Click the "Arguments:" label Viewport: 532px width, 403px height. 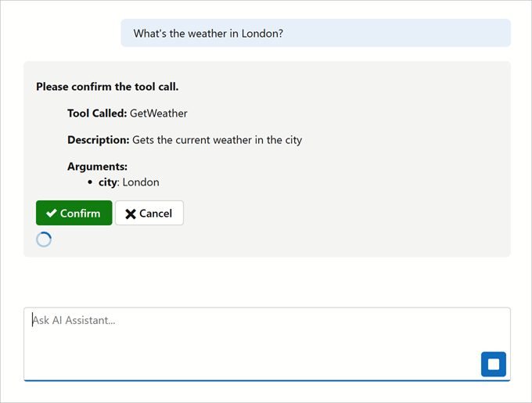[97, 167]
